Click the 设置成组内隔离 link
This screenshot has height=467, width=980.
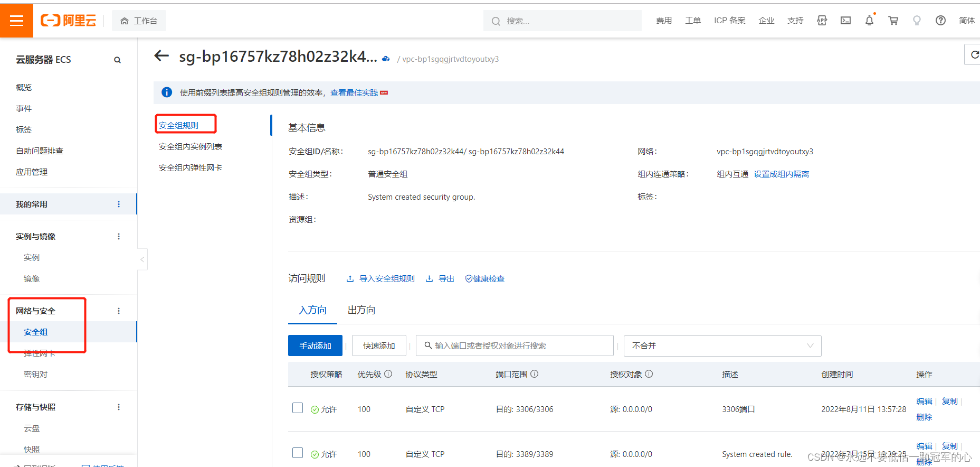[x=781, y=174]
